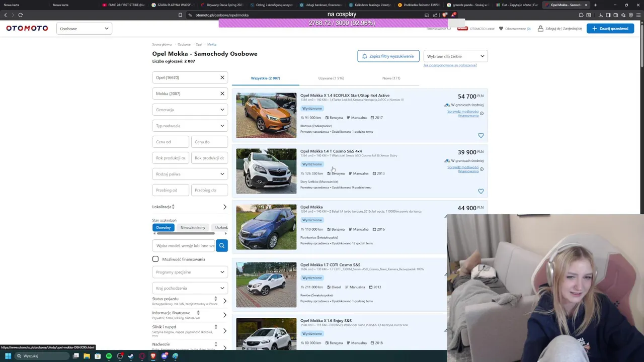Click Wyszukaj in the Windows taskbar
The width and height of the screenshot is (644, 362).
tap(42, 356)
